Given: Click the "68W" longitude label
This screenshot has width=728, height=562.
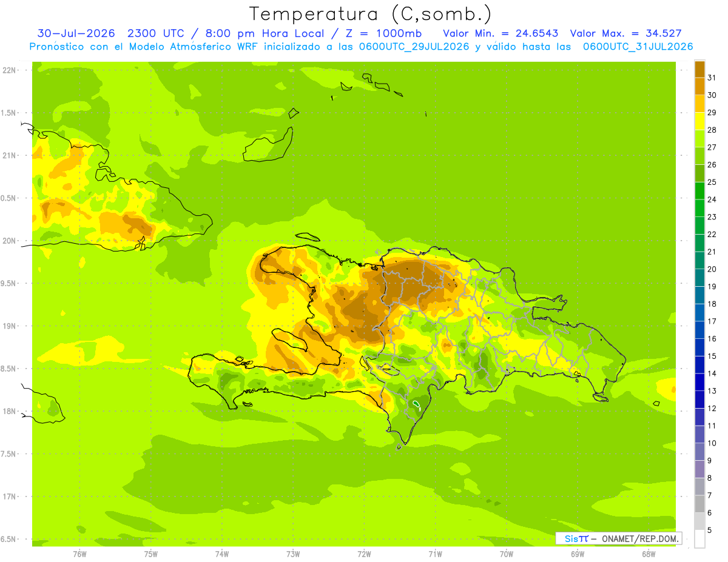Looking at the screenshot, I should [649, 554].
